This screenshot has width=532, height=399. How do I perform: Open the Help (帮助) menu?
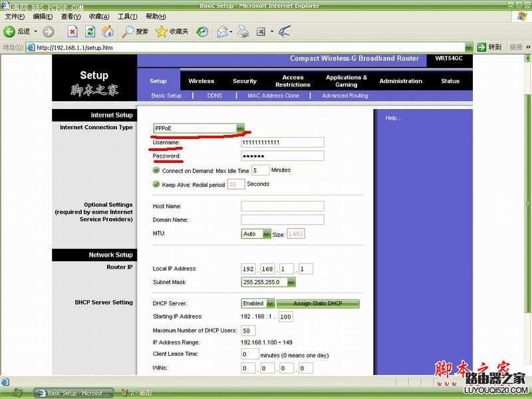156,16
